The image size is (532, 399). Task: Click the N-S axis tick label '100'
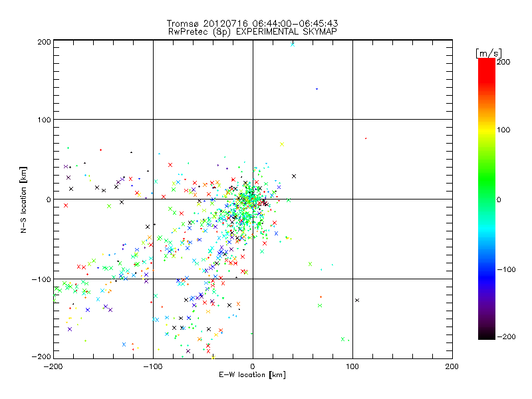coord(44,120)
